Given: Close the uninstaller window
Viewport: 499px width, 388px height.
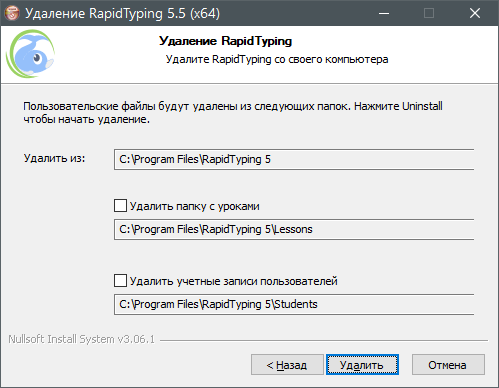Looking at the screenshot, I should coord(475,13).
